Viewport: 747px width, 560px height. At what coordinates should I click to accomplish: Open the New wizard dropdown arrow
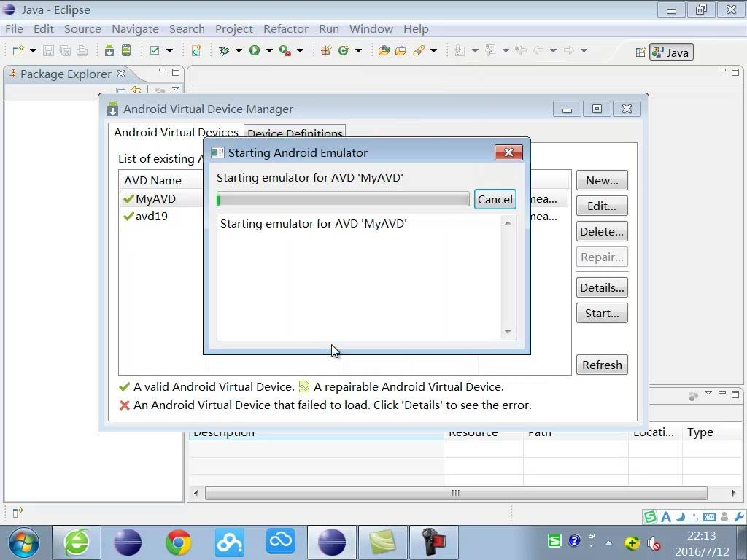[x=33, y=50]
